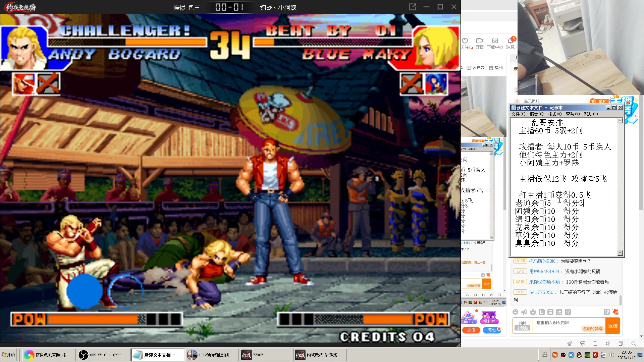Click the 未佩戴 fan badge selector
644x362 pixels.
(x=522, y=326)
